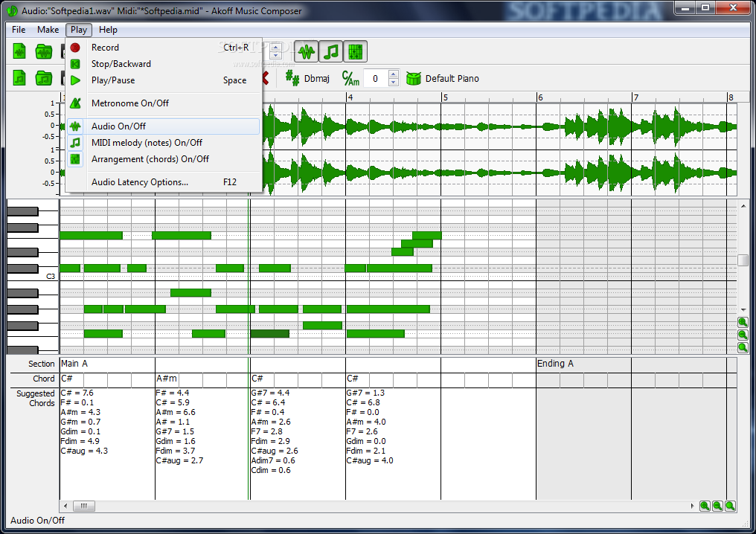
Task: Increase the top toolbar spinner value
Action: pyautogui.click(x=276, y=48)
